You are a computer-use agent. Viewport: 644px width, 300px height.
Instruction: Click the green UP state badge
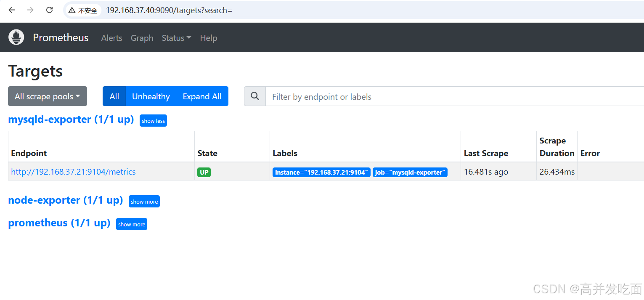point(204,172)
